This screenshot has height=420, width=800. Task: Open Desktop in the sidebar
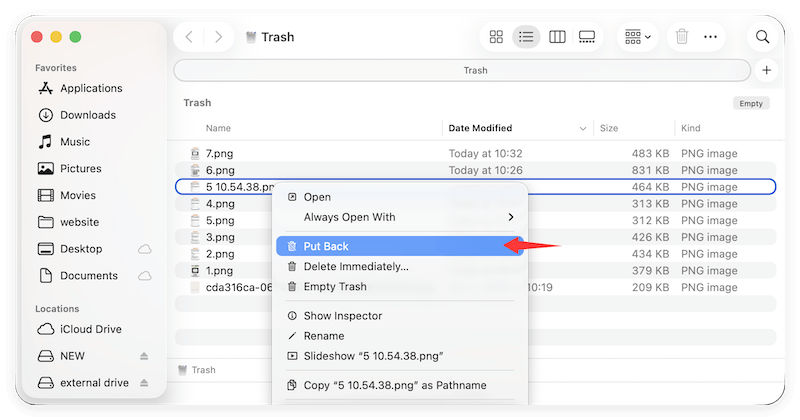[x=70, y=249]
